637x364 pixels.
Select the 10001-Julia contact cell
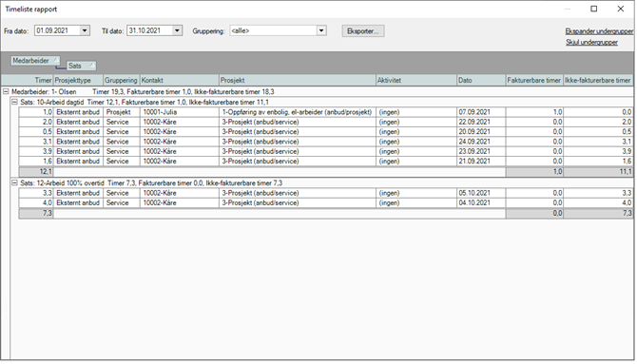180,112
